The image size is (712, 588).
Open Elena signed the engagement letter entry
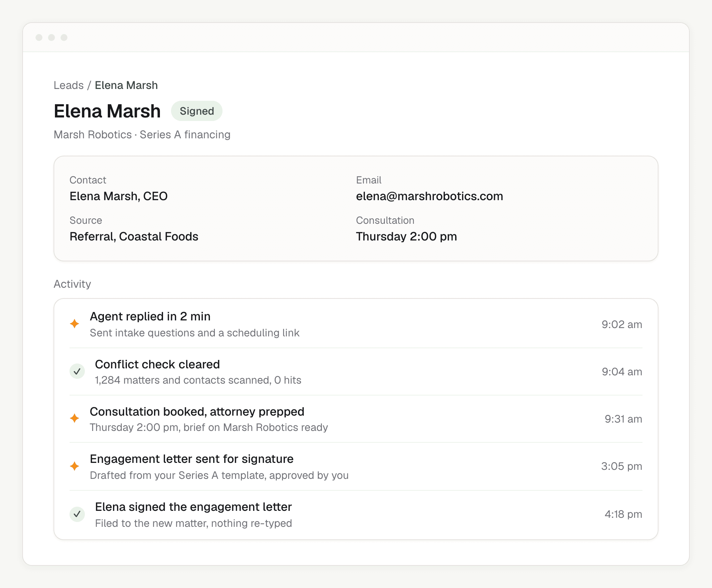pyautogui.click(x=356, y=514)
